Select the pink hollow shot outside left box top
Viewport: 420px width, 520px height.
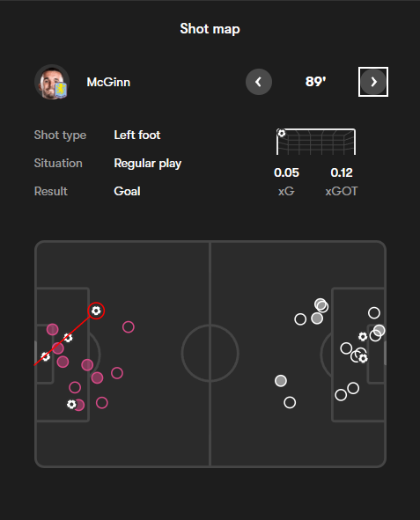(x=128, y=327)
